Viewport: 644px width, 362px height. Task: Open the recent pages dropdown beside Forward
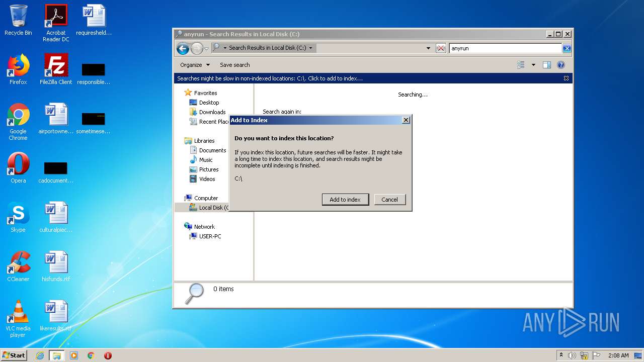[206, 49]
